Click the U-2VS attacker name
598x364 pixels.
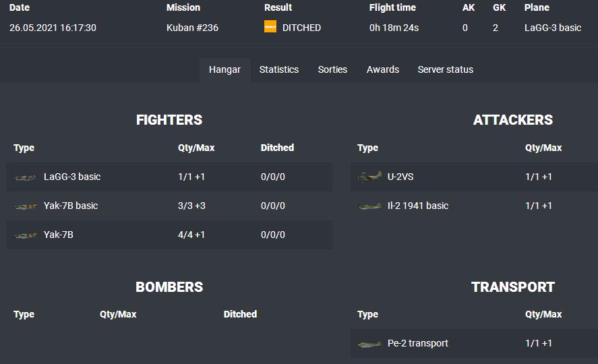pyautogui.click(x=400, y=177)
